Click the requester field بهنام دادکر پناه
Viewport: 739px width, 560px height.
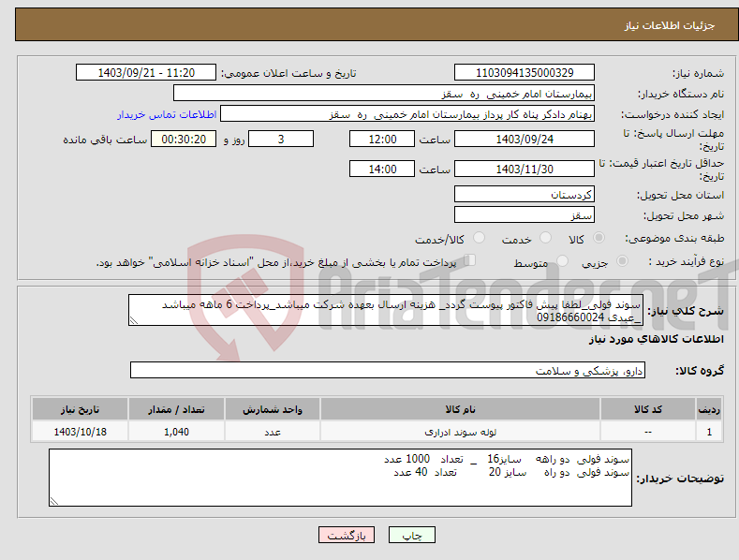[x=407, y=114]
